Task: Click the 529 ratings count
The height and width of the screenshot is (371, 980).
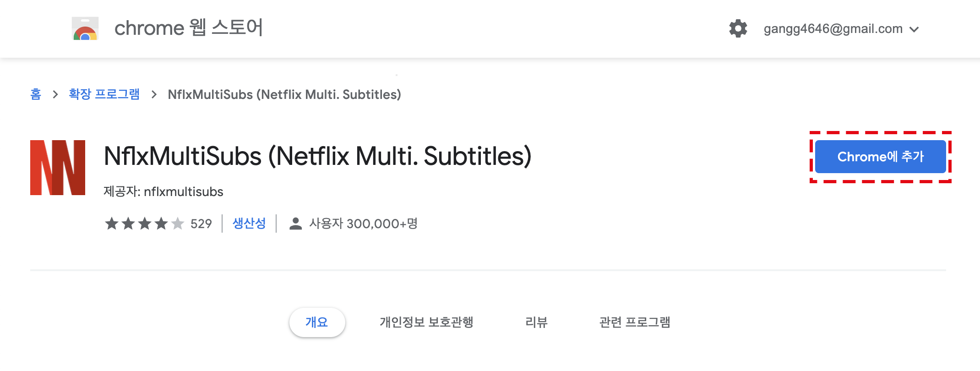Action: click(x=201, y=224)
